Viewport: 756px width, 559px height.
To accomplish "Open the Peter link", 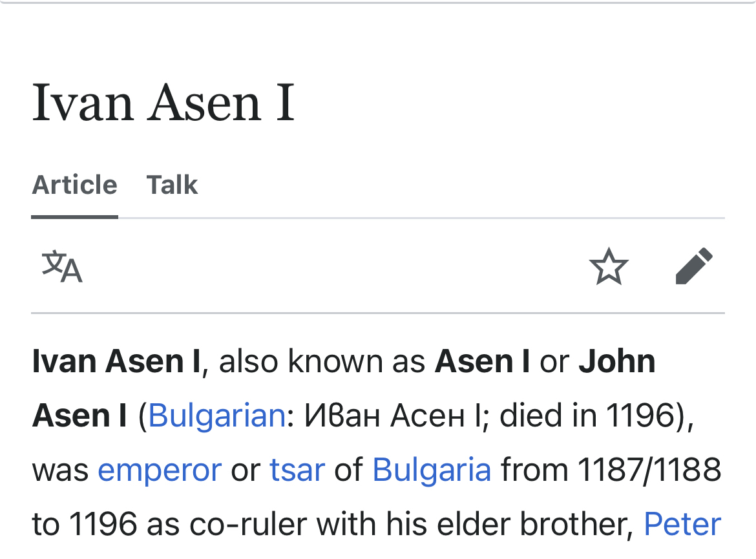I will click(x=682, y=524).
